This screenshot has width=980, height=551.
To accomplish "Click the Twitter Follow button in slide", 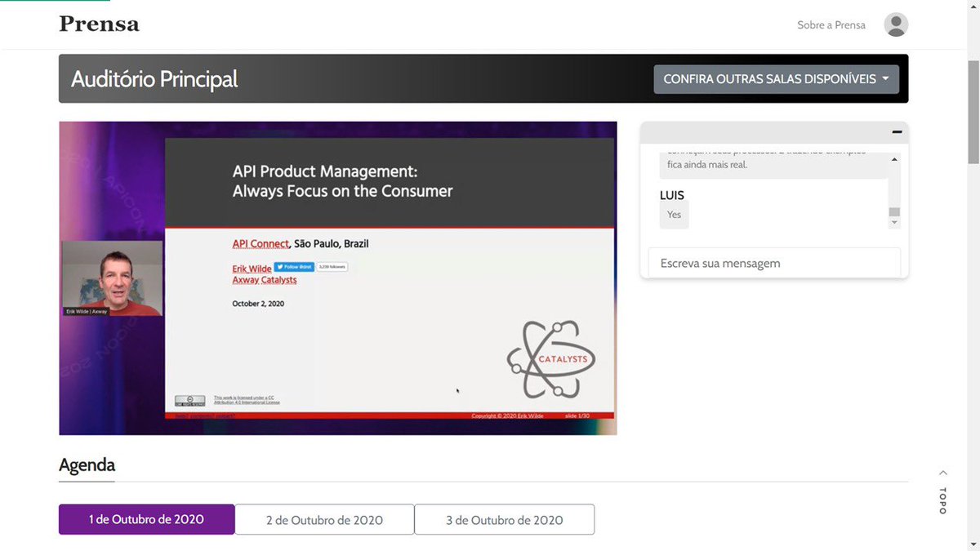I will point(294,266).
